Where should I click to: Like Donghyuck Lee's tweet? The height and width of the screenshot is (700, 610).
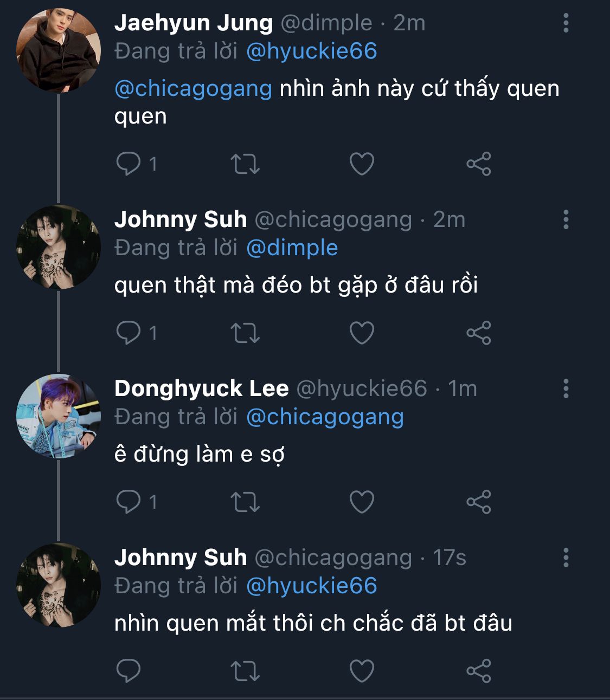(x=362, y=502)
